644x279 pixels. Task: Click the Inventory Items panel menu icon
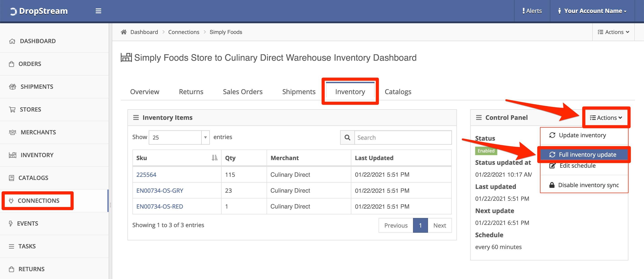pyautogui.click(x=136, y=118)
